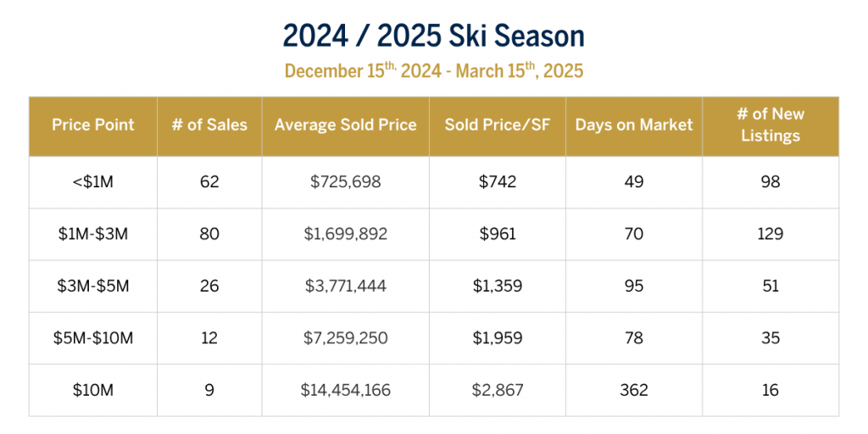Click the 362 days on market value
This screenshot has height=434, width=868.
(634, 390)
